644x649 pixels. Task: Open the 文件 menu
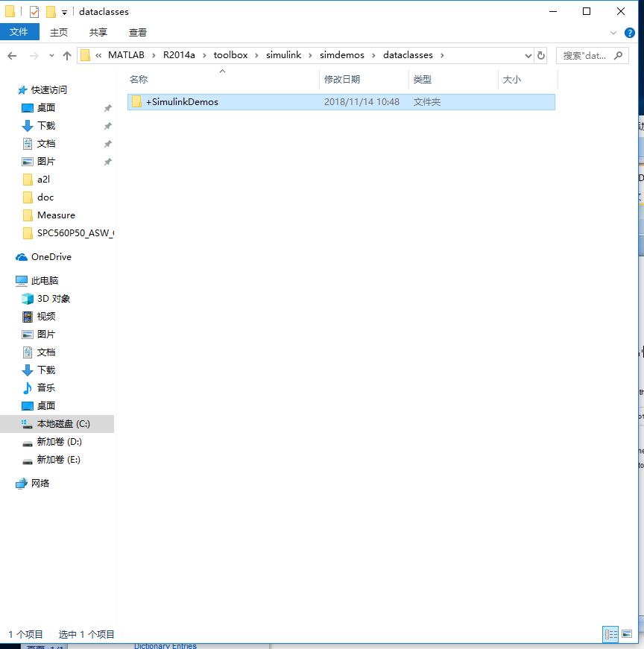(x=19, y=32)
